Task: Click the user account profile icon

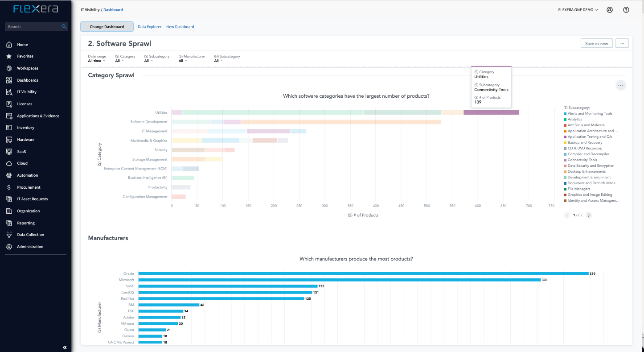Action: tap(610, 10)
